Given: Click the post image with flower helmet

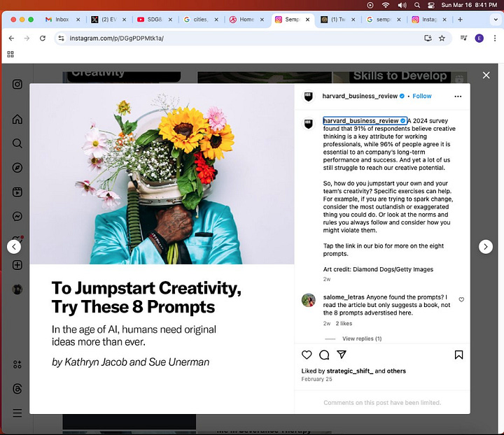Looking at the screenshot, I should click(x=162, y=174).
